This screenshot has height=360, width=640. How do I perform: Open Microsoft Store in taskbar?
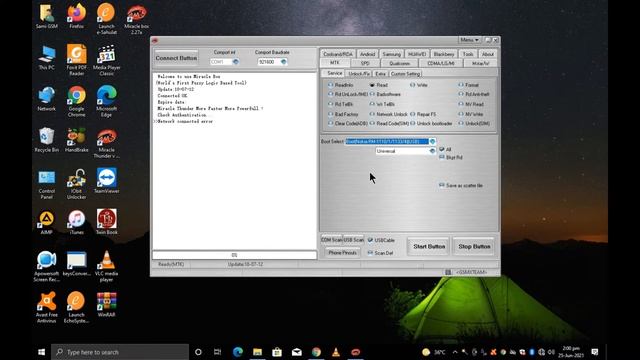(277, 352)
